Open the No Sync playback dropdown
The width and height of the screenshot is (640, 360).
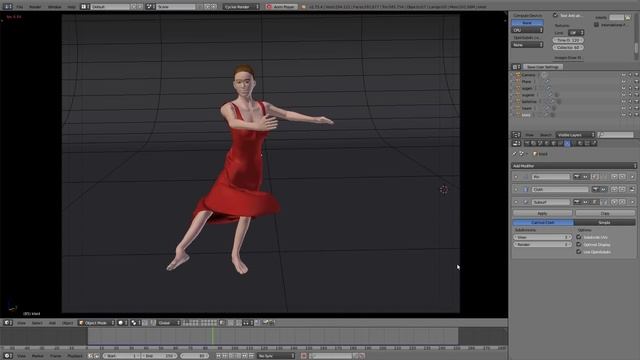[276, 356]
